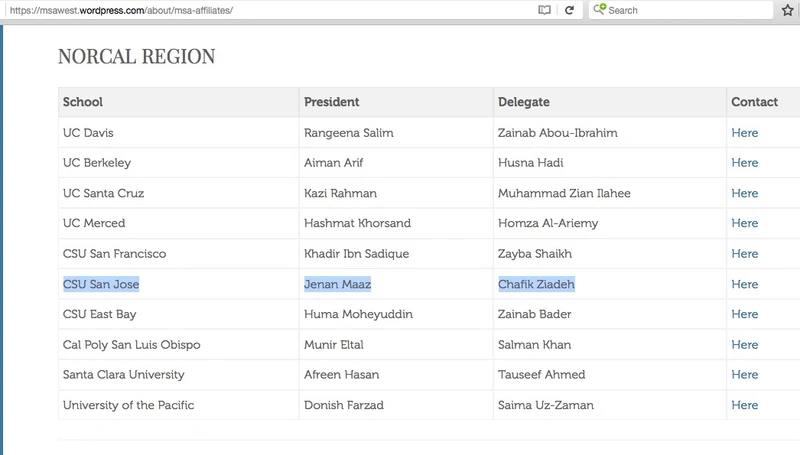This screenshot has width=800, height=455.
Task: Bookmark this page with the star icon
Action: 788,10
